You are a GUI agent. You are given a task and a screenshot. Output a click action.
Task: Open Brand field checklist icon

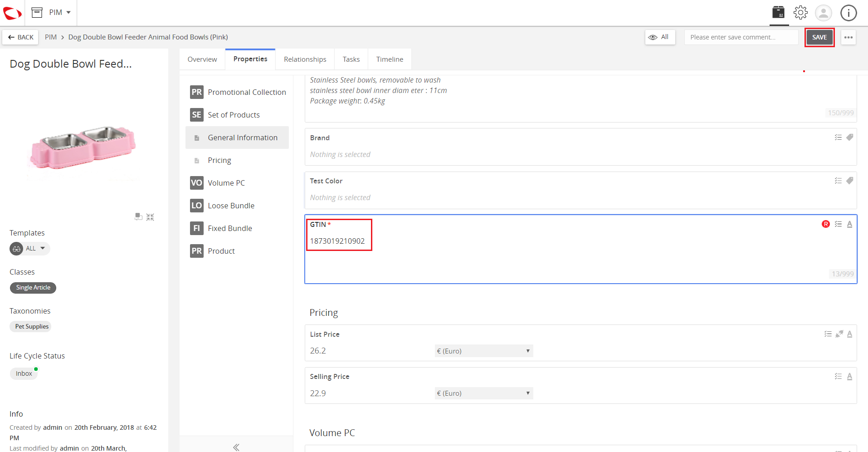click(x=838, y=138)
